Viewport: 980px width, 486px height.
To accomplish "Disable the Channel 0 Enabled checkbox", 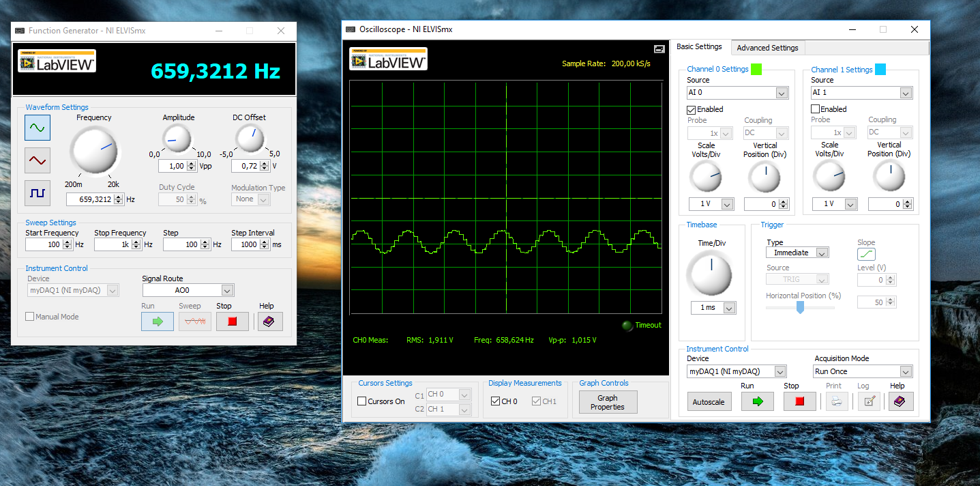I will tap(692, 109).
